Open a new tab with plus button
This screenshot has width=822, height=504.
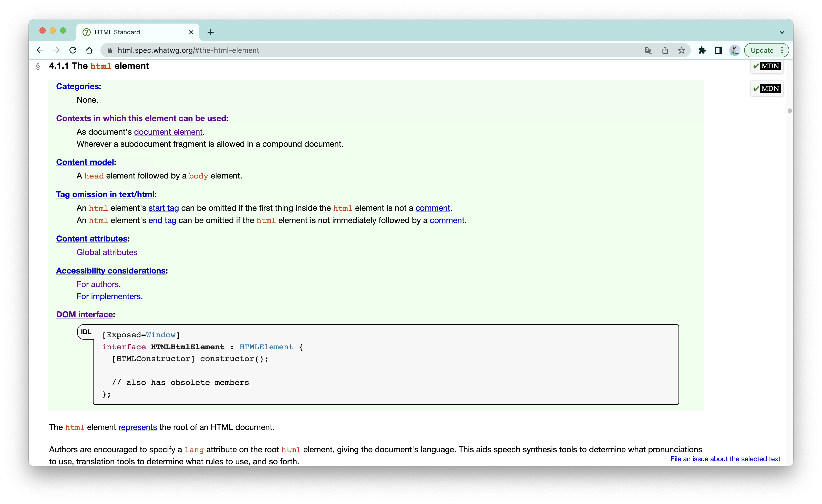[x=211, y=32]
